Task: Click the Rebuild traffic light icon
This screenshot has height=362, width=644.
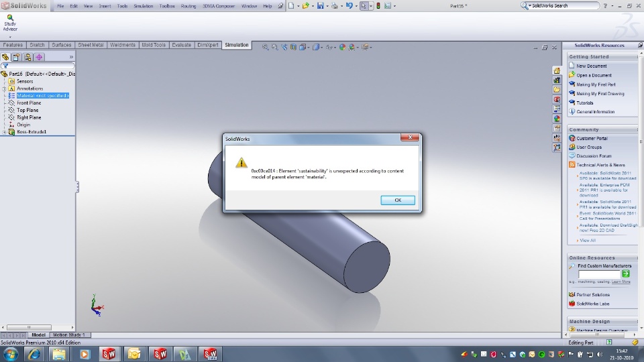Action: (378, 6)
